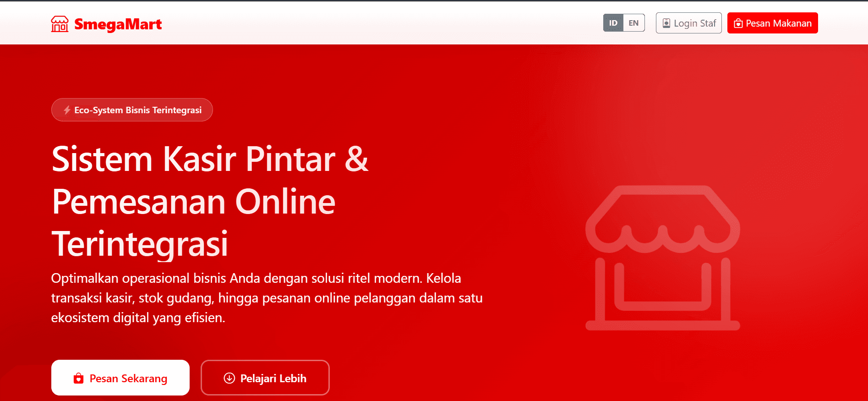Open the Login Staf button
Viewport: 868px width, 401px height.
pyautogui.click(x=688, y=23)
